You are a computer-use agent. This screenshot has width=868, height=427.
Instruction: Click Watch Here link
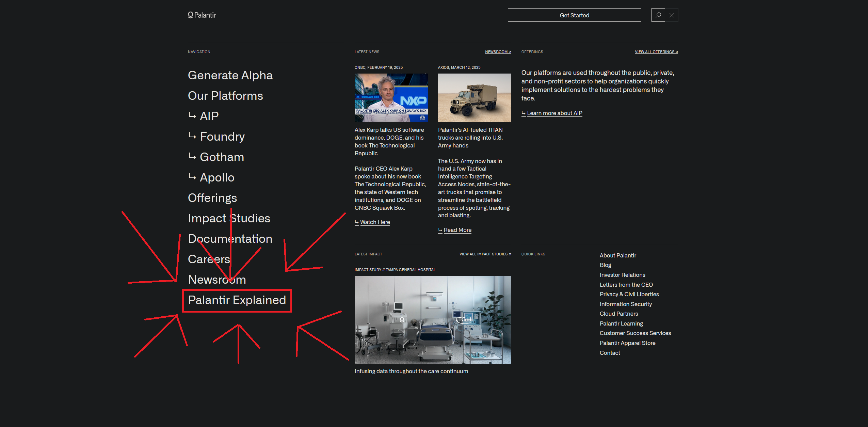pyautogui.click(x=375, y=222)
